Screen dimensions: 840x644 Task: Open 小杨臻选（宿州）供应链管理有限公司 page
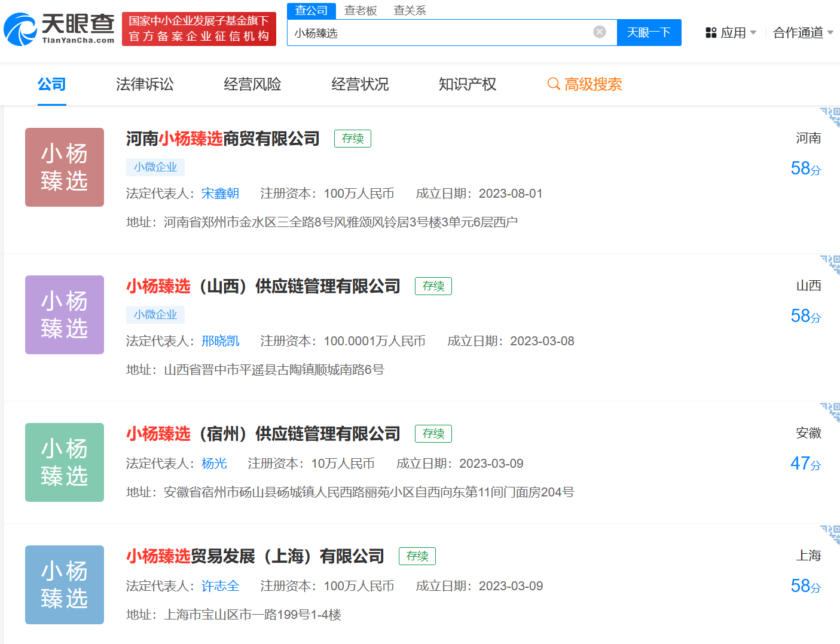(263, 434)
